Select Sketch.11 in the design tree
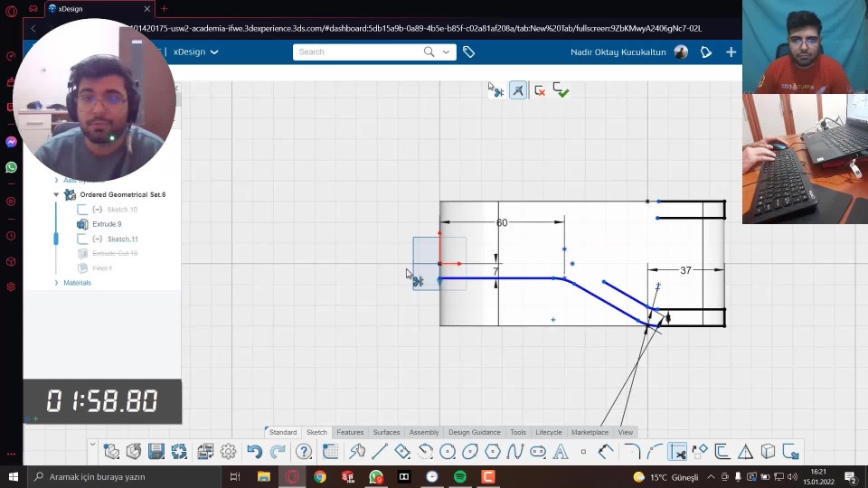Screen dimensions: 868x488 coord(122,239)
